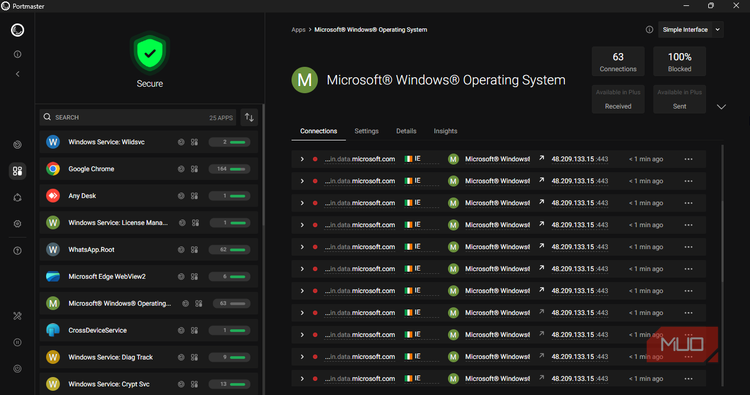This screenshot has width=750, height=395.
Task: Click the info icon beside Simple Interface
Action: (649, 30)
